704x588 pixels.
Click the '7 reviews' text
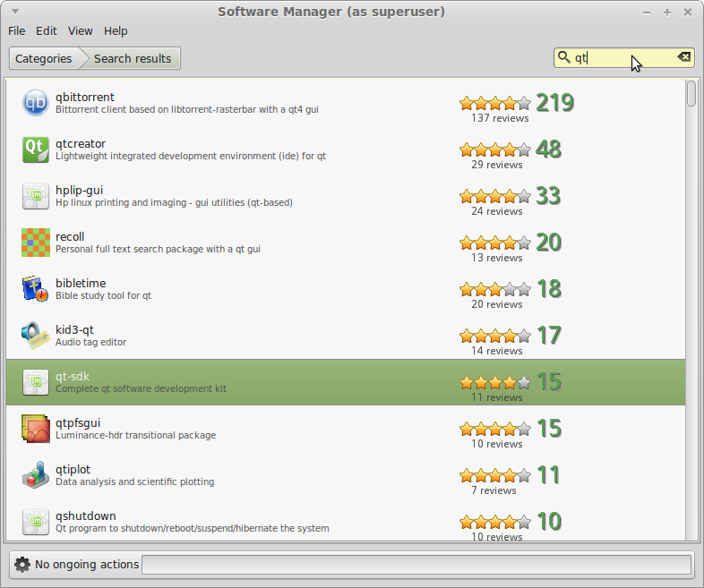(494, 490)
